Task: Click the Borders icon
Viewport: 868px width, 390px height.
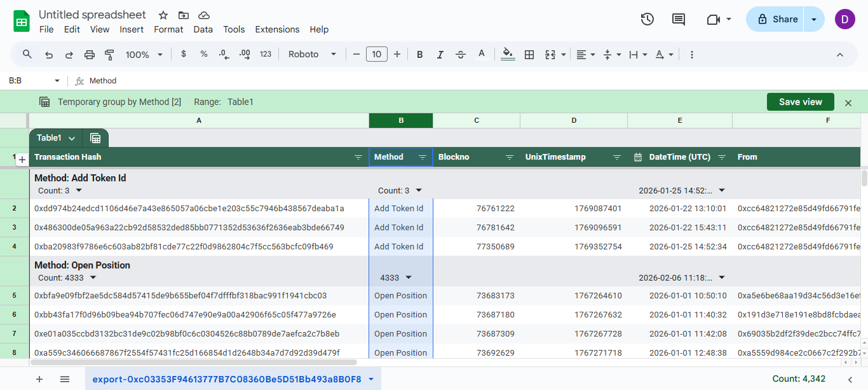Action: click(x=529, y=54)
